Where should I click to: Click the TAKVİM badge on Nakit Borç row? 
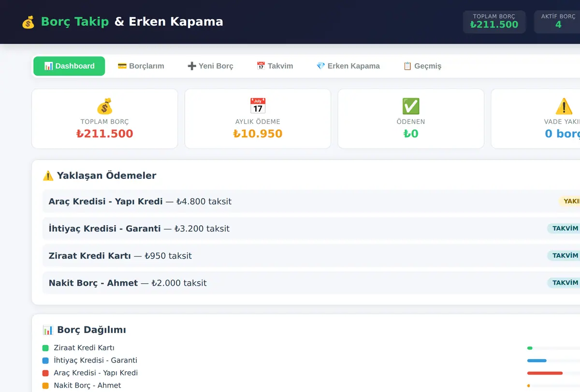click(x=564, y=283)
